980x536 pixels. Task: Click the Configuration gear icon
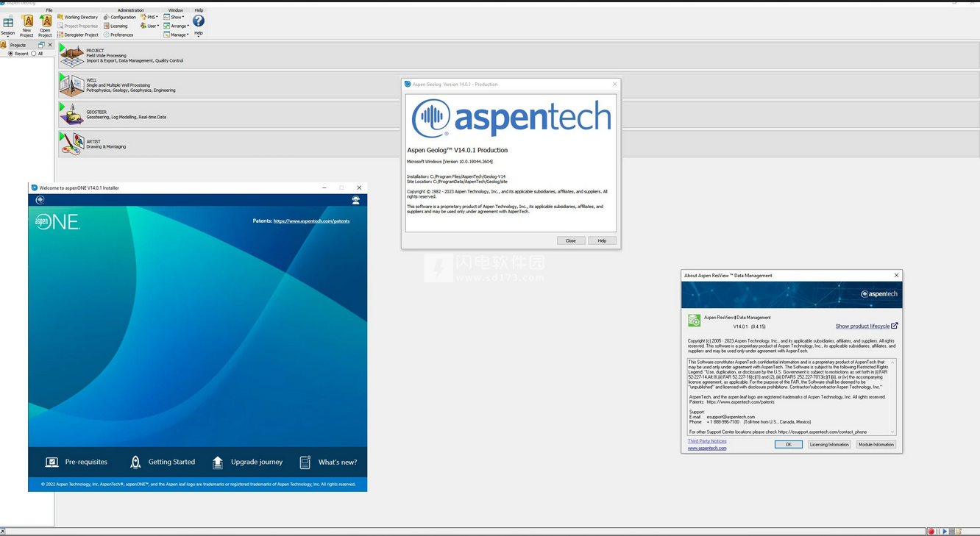coord(106,17)
